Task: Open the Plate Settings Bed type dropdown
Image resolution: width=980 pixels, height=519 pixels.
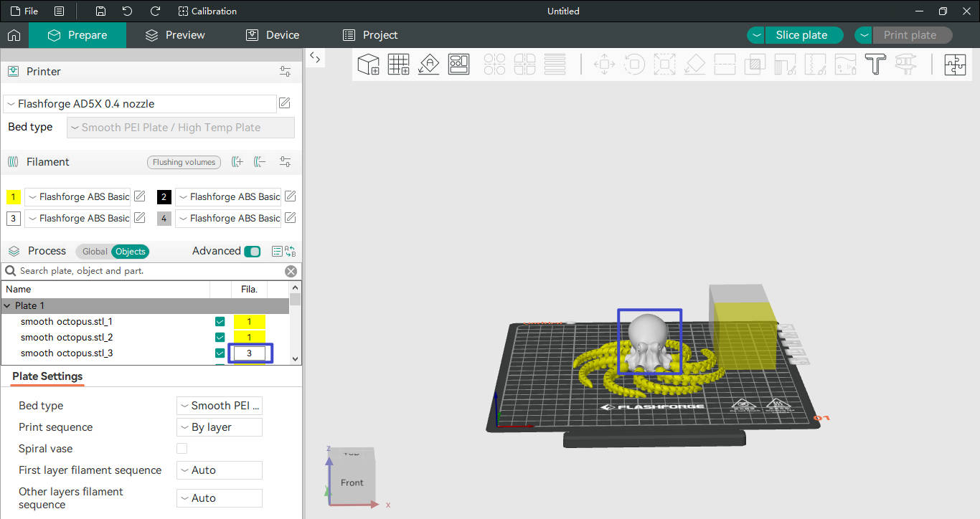Action: coord(220,406)
